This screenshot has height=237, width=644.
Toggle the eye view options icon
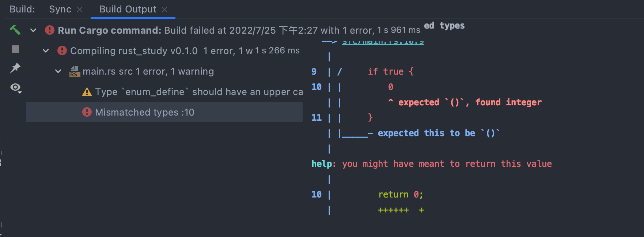(x=15, y=87)
